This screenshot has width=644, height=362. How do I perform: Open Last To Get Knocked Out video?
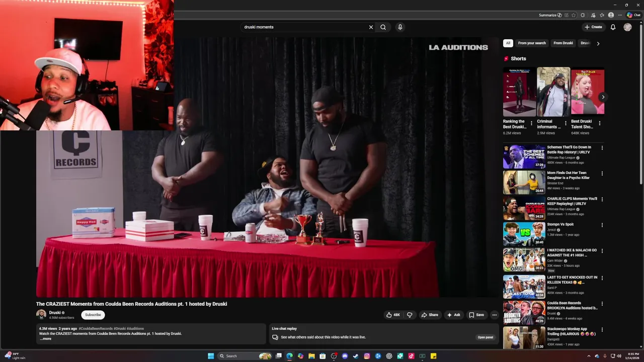coord(524,287)
